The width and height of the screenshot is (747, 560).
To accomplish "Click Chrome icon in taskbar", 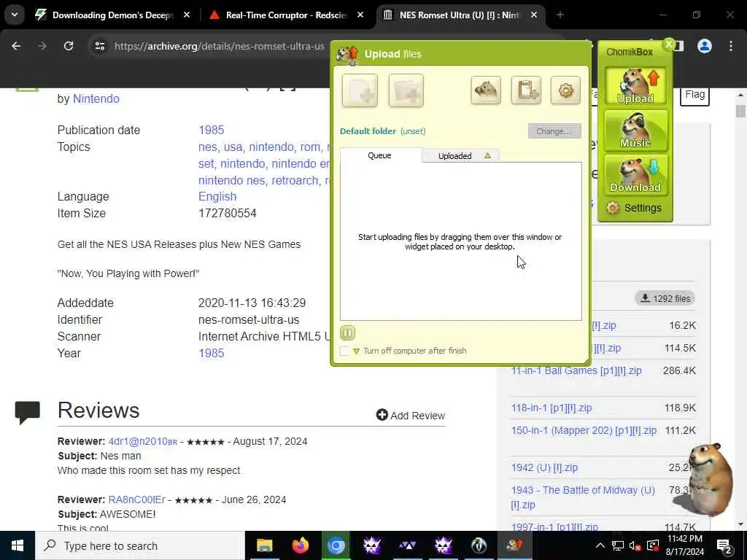I will (x=336, y=545).
